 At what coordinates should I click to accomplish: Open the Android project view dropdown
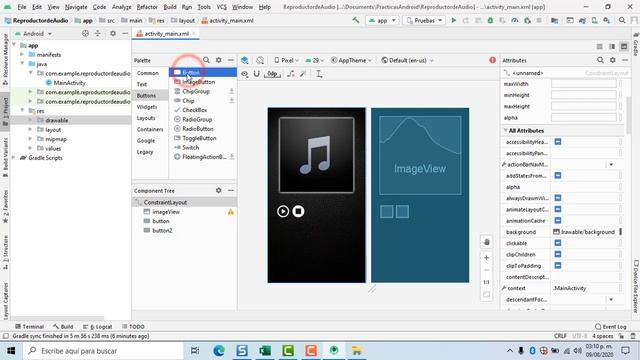33,33
